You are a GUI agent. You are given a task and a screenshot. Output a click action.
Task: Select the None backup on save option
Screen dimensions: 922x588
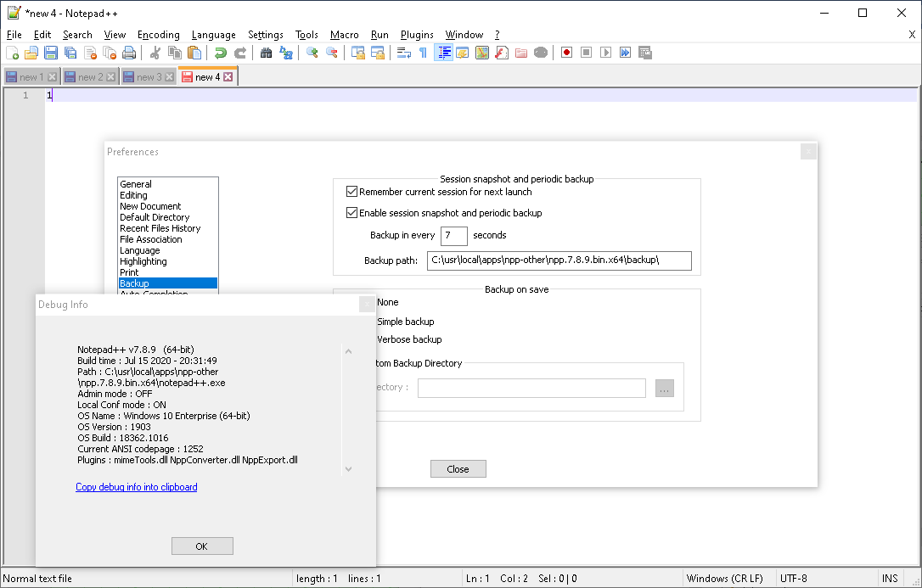point(387,302)
